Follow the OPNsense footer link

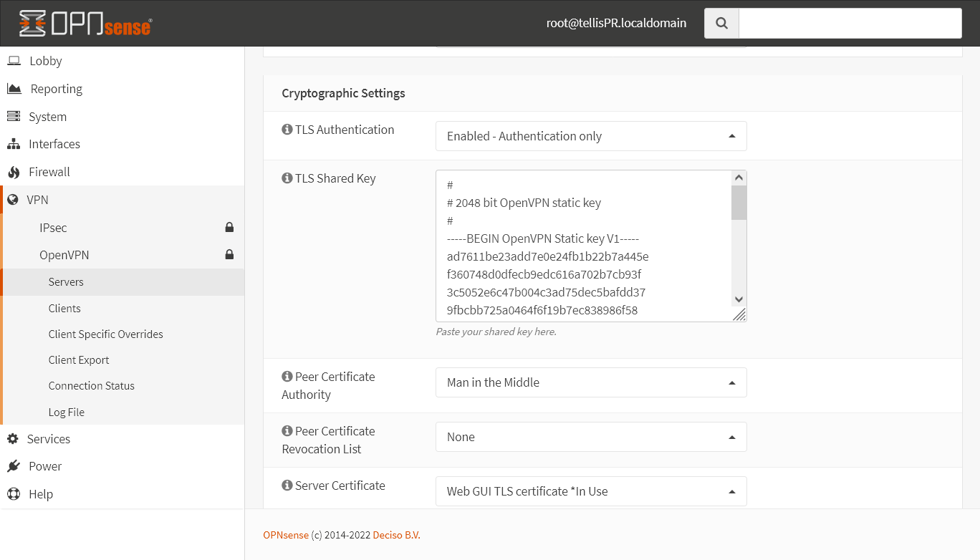(x=286, y=535)
